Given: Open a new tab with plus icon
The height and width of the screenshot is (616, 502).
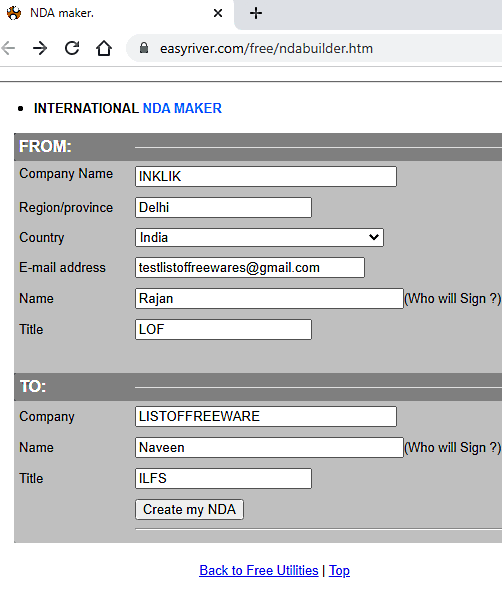Looking at the screenshot, I should (256, 13).
